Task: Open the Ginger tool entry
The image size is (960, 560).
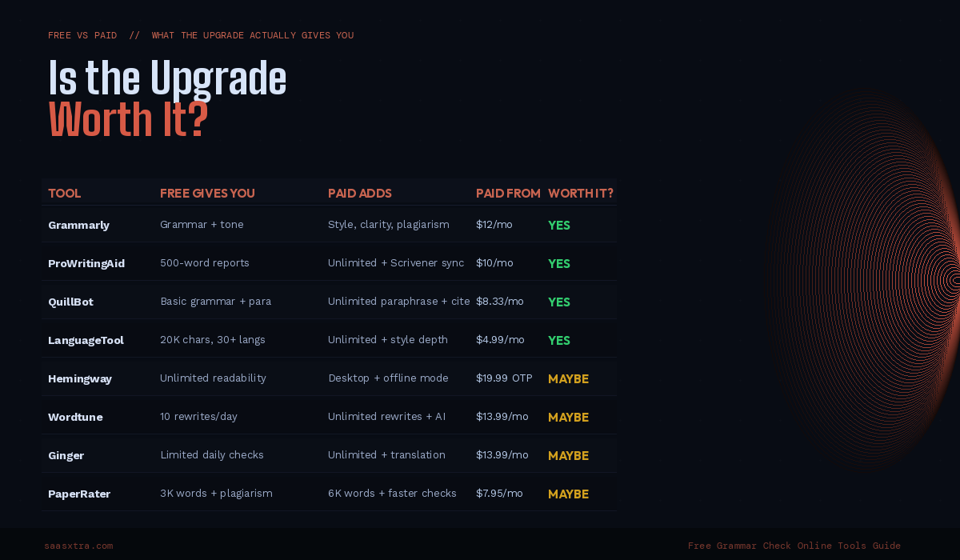Action: [66, 455]
